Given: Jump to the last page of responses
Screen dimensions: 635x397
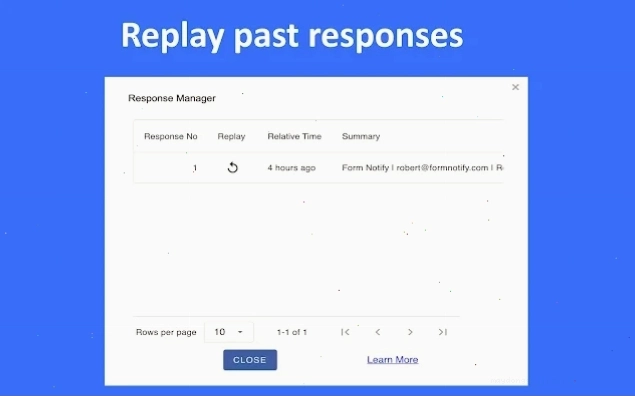Looking at the screenshot, I should coord(443,332).
